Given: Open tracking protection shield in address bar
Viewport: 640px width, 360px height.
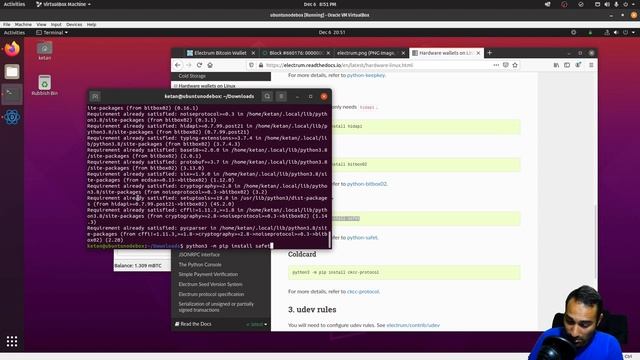Looking at the screenshot, I should point(251,65).
